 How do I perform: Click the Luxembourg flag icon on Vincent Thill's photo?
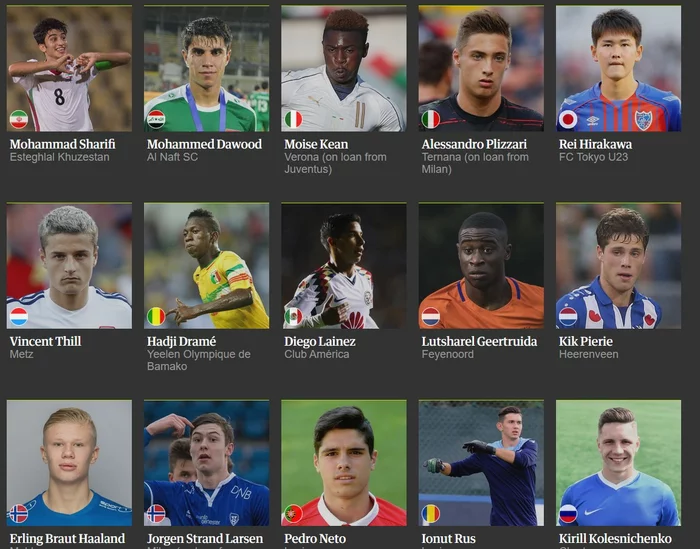(x=19, y=316)
